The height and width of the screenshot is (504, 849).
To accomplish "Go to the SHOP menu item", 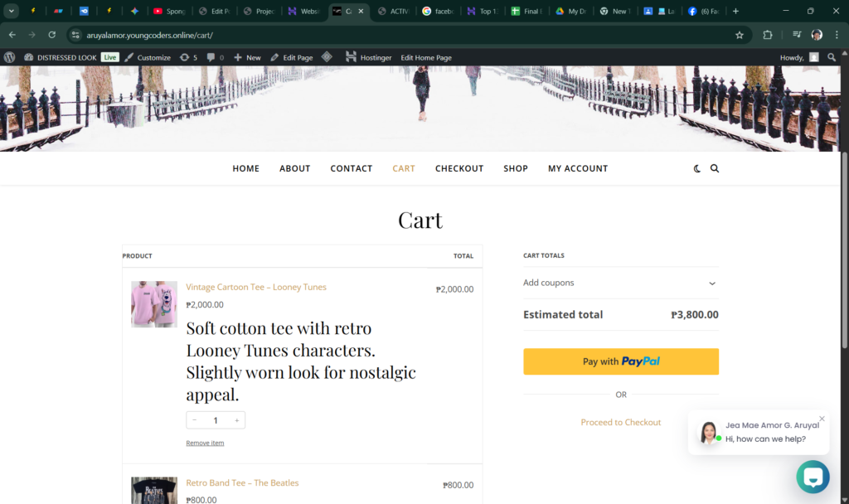I will tap(515, 168).
